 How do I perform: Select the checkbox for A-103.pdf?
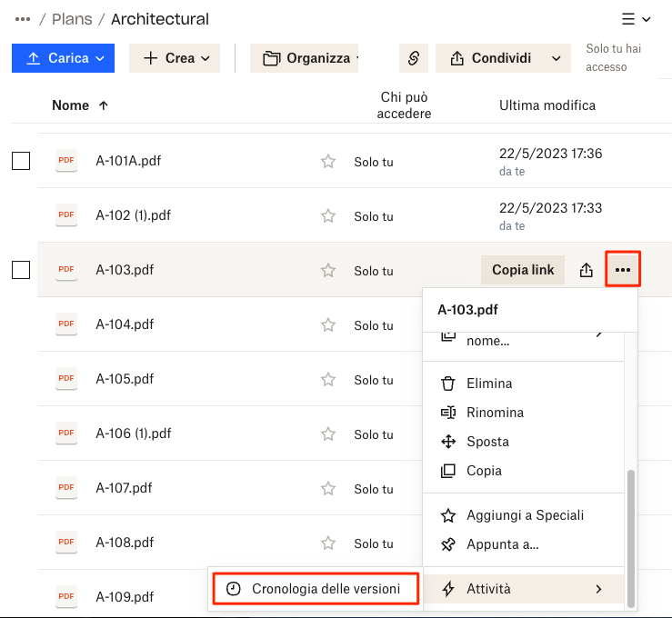pyautogui.click(x=21, y=270)
